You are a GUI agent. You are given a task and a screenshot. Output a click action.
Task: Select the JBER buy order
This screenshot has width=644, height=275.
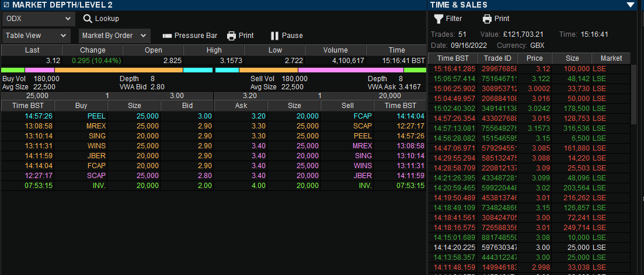(107, 155)
